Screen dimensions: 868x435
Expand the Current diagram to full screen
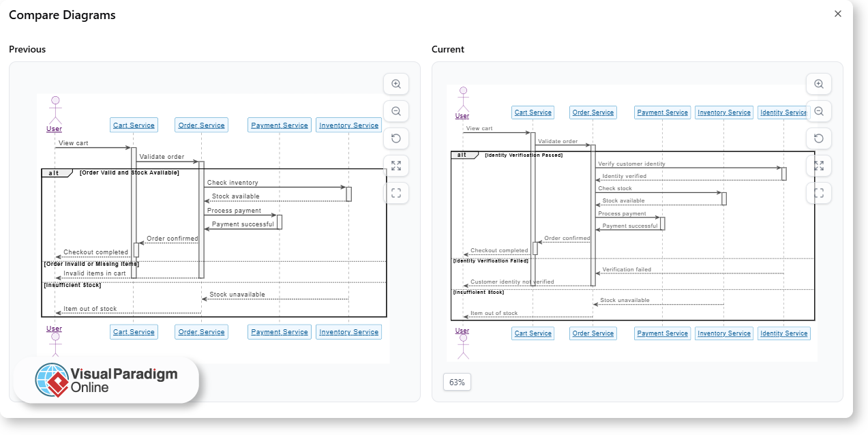(818, 165)
